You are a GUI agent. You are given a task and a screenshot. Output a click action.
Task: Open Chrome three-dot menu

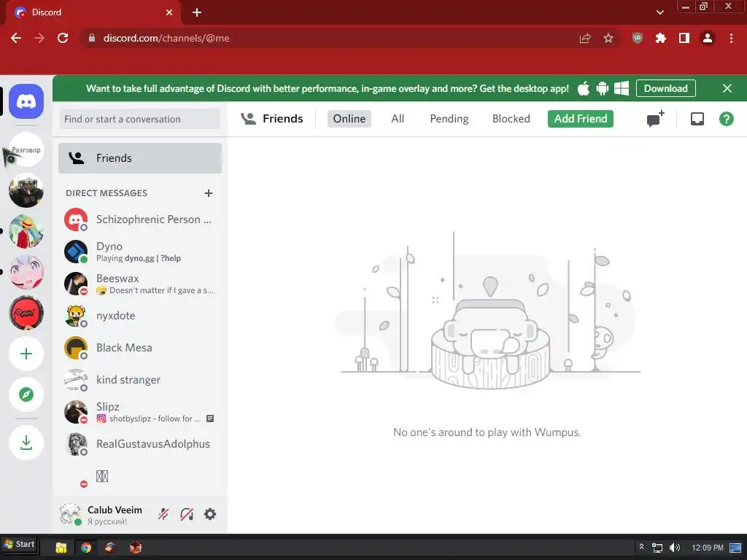click(x=731, y=38)
